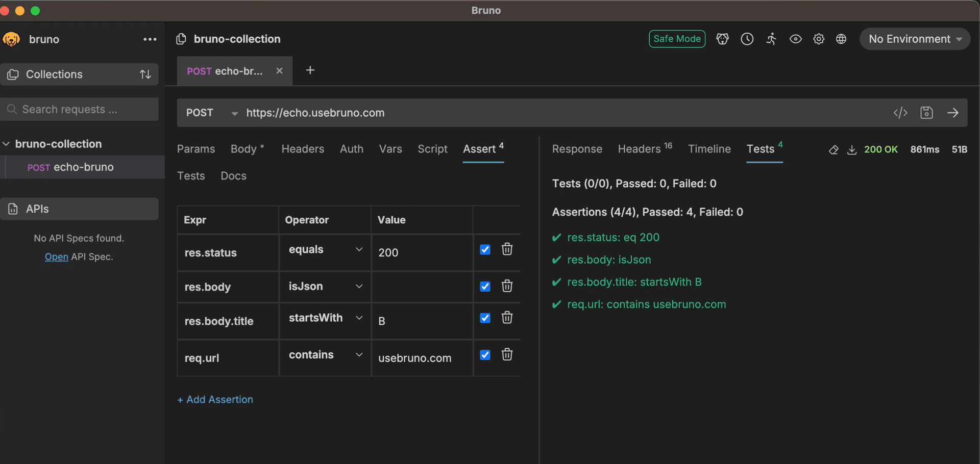The height and width of the screenshot is (464, 980).
Task: Open the Timeline tab
Action: (709, 149)
